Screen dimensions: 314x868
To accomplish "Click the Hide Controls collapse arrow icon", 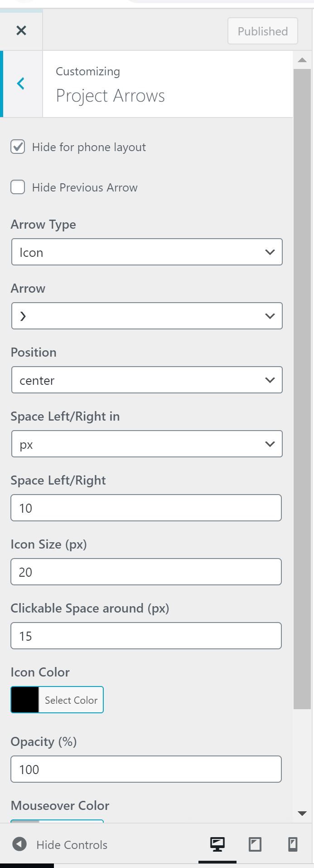I will pyautogui.click(x=18, y=844).
